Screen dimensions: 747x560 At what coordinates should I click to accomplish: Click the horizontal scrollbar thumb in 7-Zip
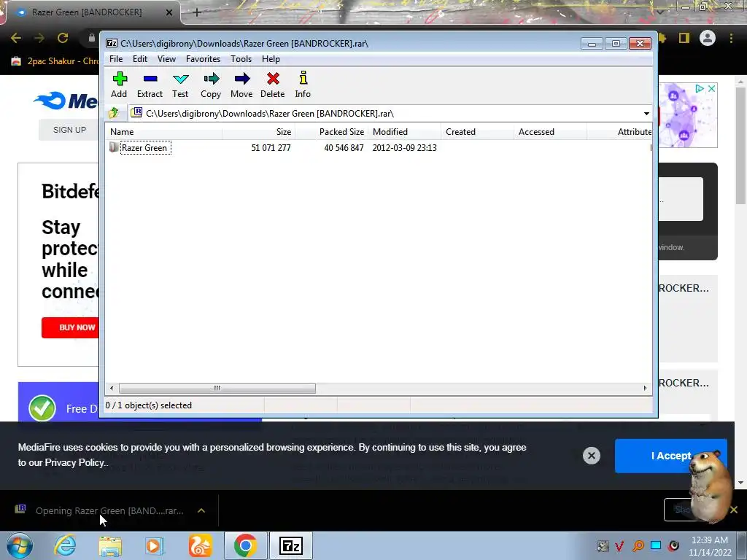click(x=217, y=388)
